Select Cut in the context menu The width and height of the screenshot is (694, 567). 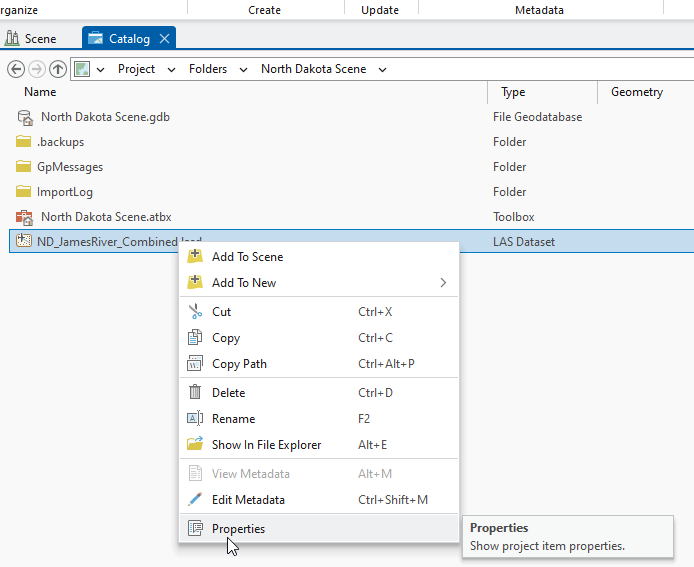[x=319, y=312]
